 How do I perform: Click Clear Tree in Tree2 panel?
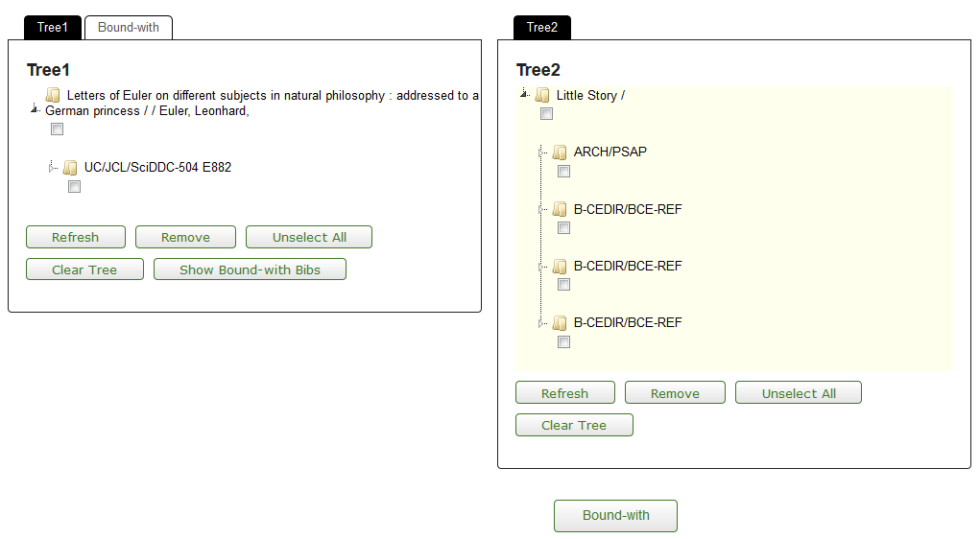[574, 425]
